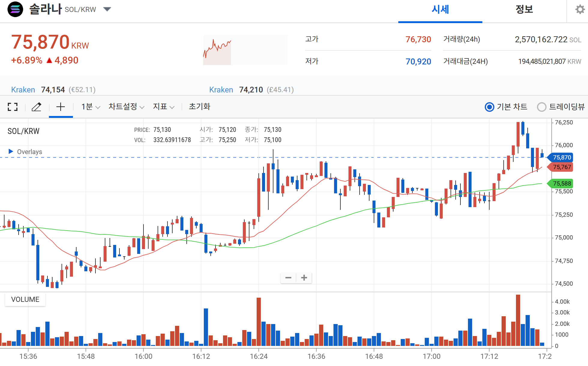Expand the Overlays triangle
The width and height of the screenshot is (588, 366).
pyautogui.click(x=11, y=151)
